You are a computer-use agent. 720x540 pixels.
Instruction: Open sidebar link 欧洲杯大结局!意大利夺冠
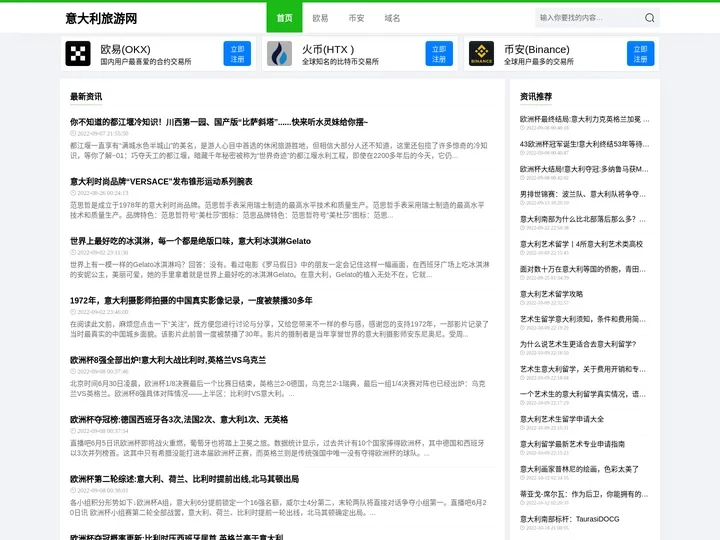584,169
